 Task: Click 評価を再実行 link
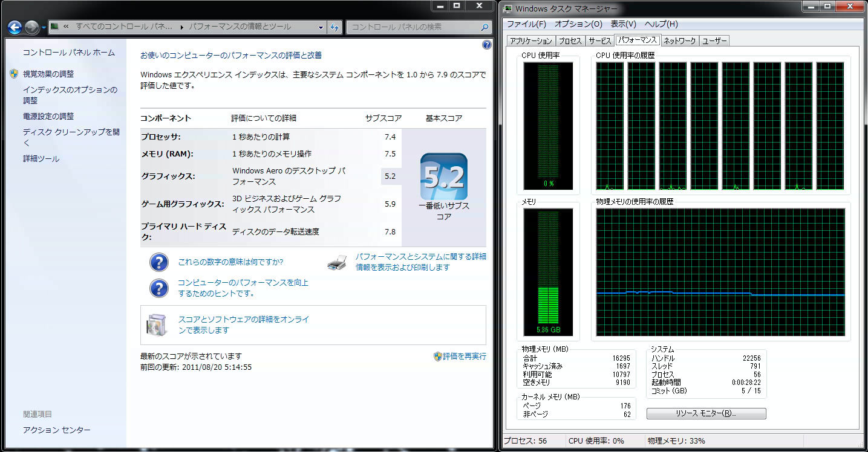coord(465,357)
